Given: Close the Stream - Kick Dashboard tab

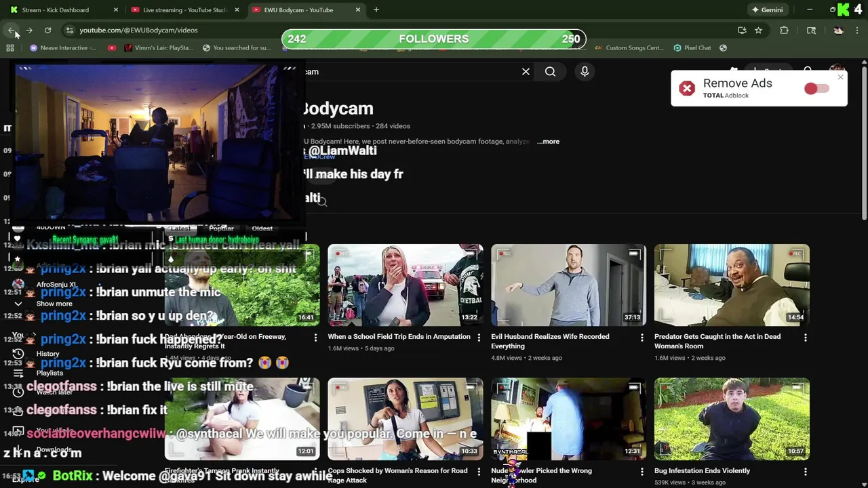Looking at the screenshot, I should (115, 9).
